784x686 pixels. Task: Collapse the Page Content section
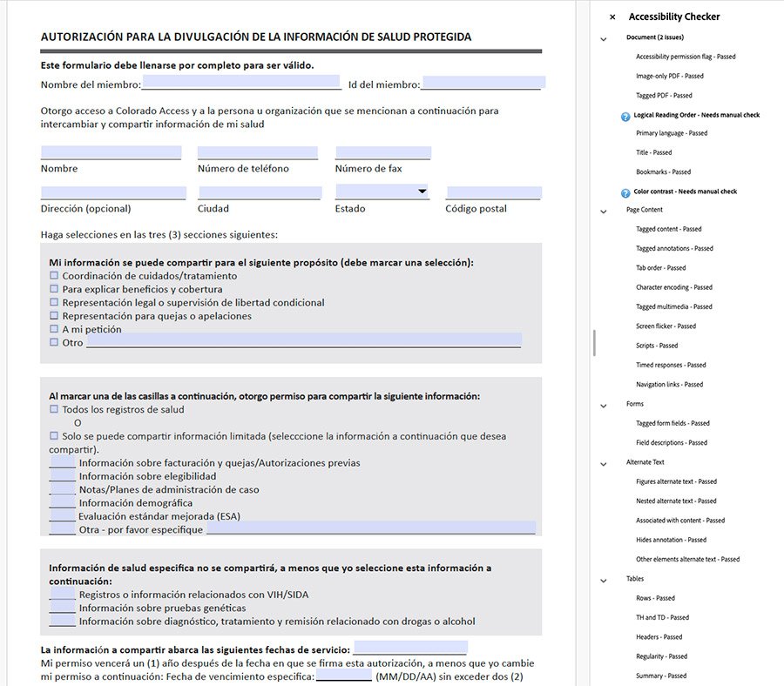[602, 211]
